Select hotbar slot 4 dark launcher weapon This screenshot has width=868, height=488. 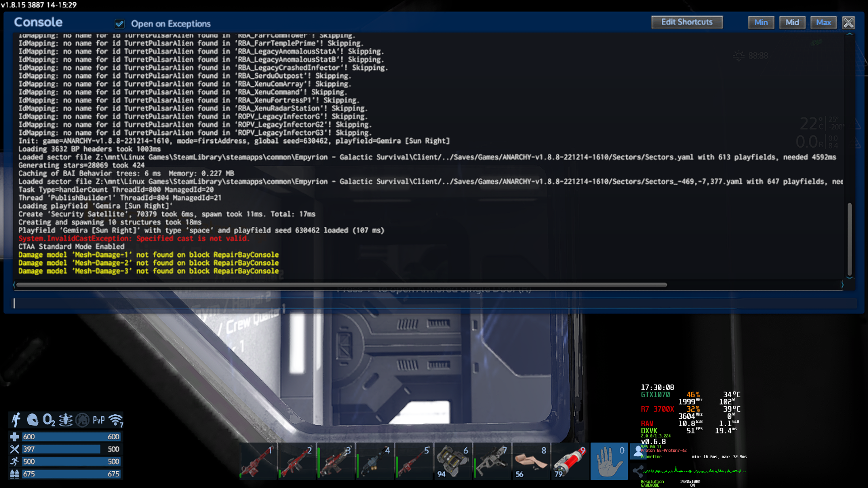point(375,461)
